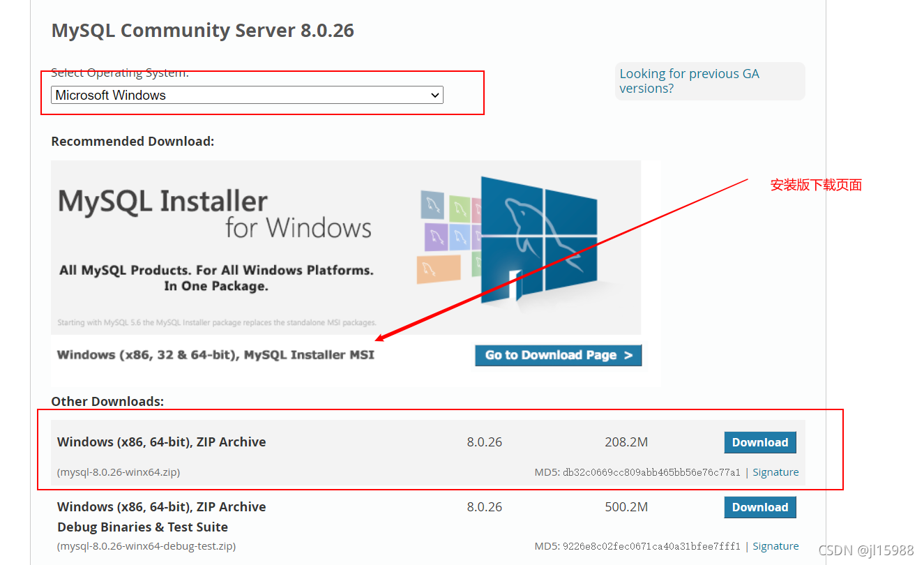Image resolution: width=924 pixels, height=565 pixels.
Task: Click filename (mysql-8.0.26-winx64-debug-test.zip)
Action: click(x=146, y=546)
